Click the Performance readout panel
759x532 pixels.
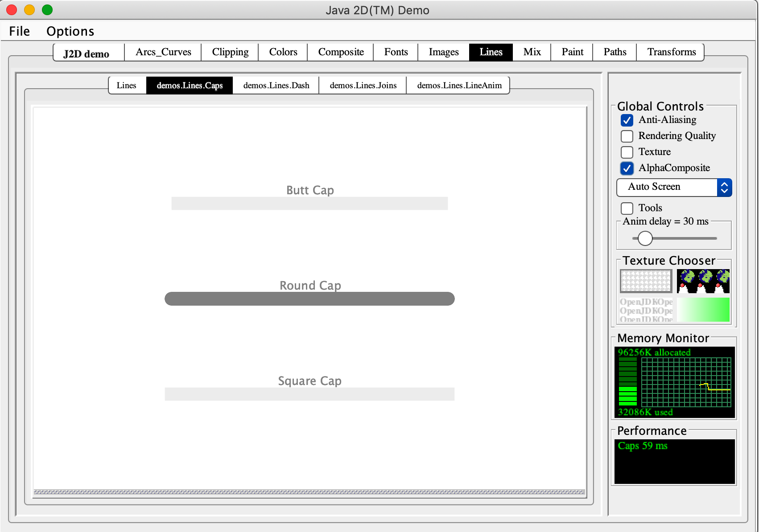674,462
